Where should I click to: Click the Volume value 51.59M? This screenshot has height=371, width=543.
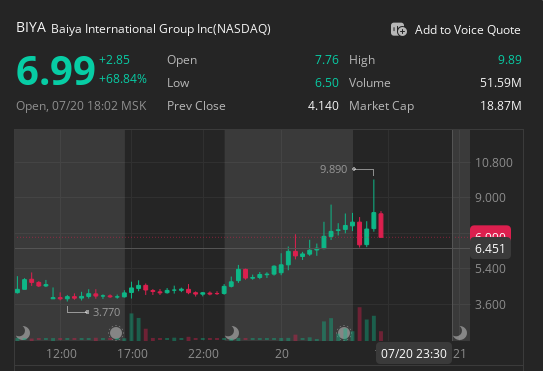(x=500, y=83)
